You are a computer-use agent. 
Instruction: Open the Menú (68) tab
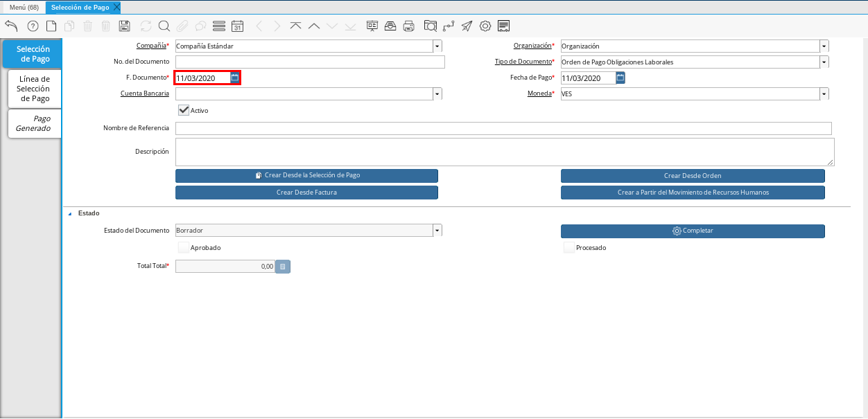pos(24,7)
